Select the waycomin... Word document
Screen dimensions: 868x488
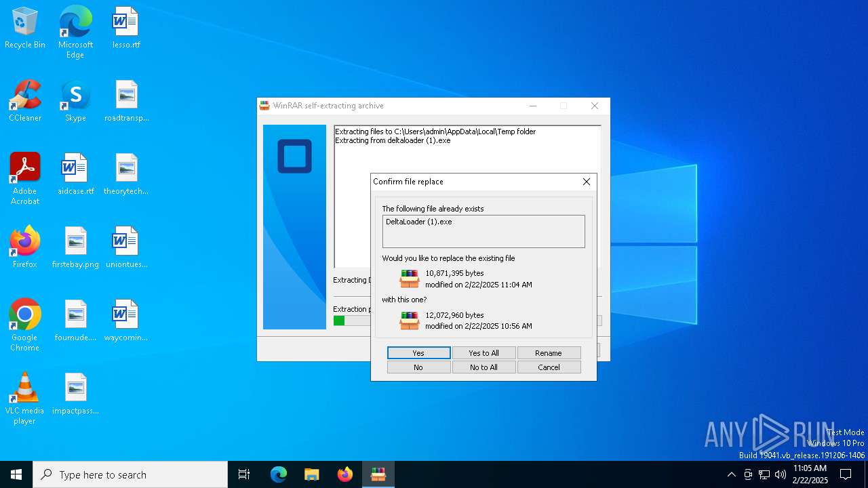[x=126, y=321]
